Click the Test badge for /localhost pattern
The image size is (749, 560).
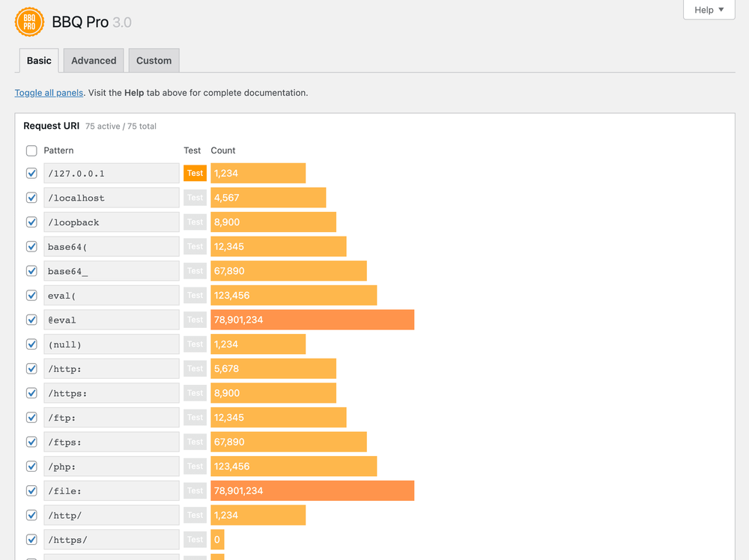[195, 197]
